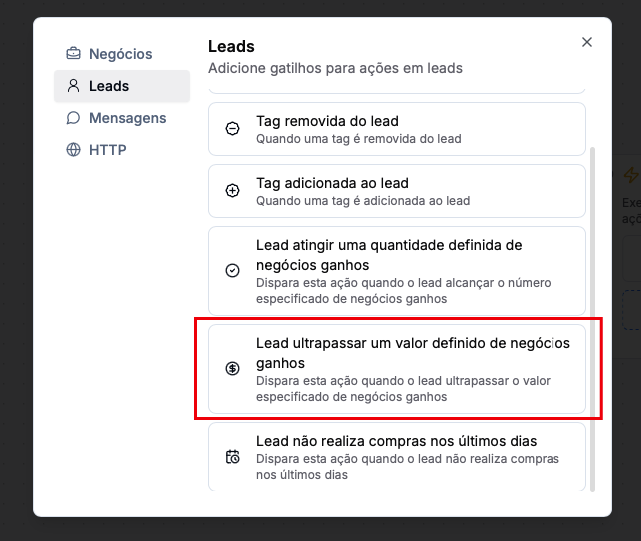This screenshot has width=641, height=541.
Task: Click the checkmark circle icon for negócios ganhos quantity
Action: coord(232,271)
